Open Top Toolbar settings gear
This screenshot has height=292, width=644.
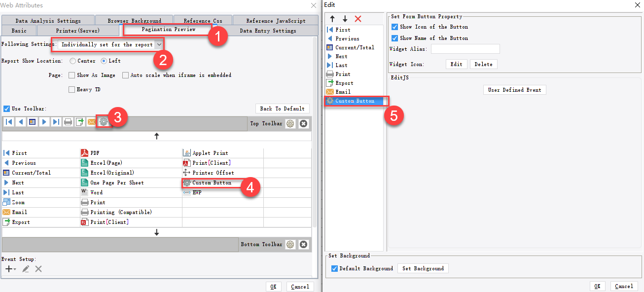pos(290,123)
